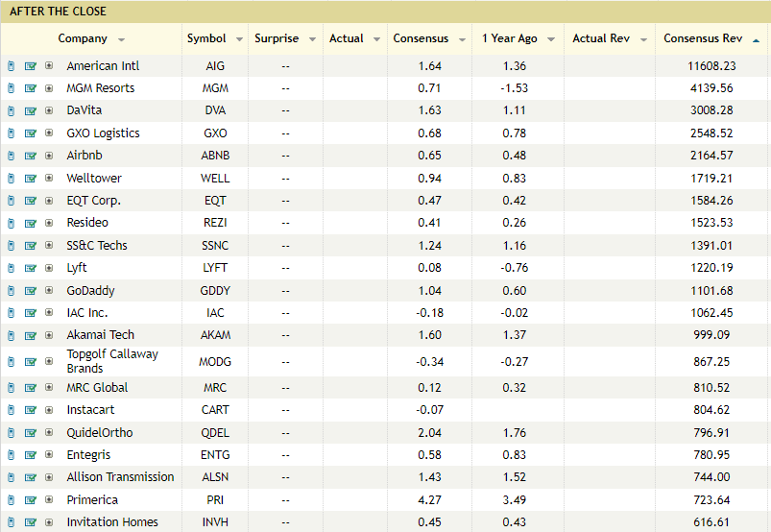Open phone icon in Instacart row
The width and height of the screenshot is (771, 532).
point(12,410)
